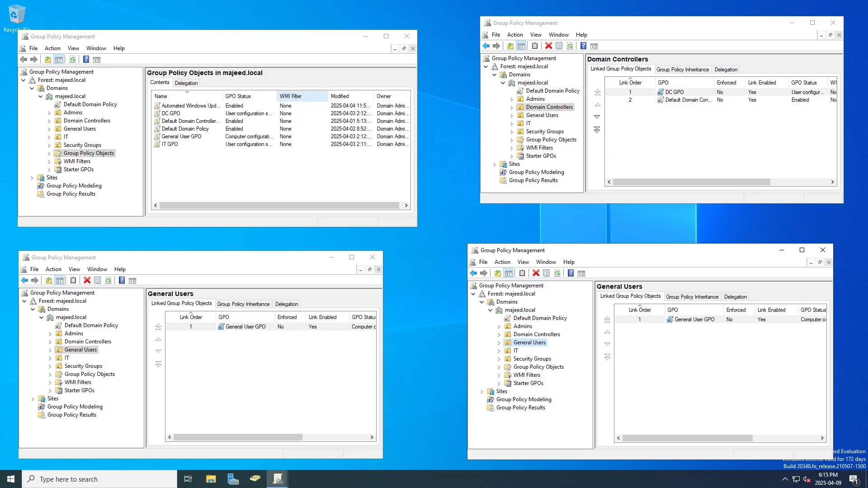Select Group Policy Results in bottom-left window tree
Screen dimensions: 868x488
(72, 415)
